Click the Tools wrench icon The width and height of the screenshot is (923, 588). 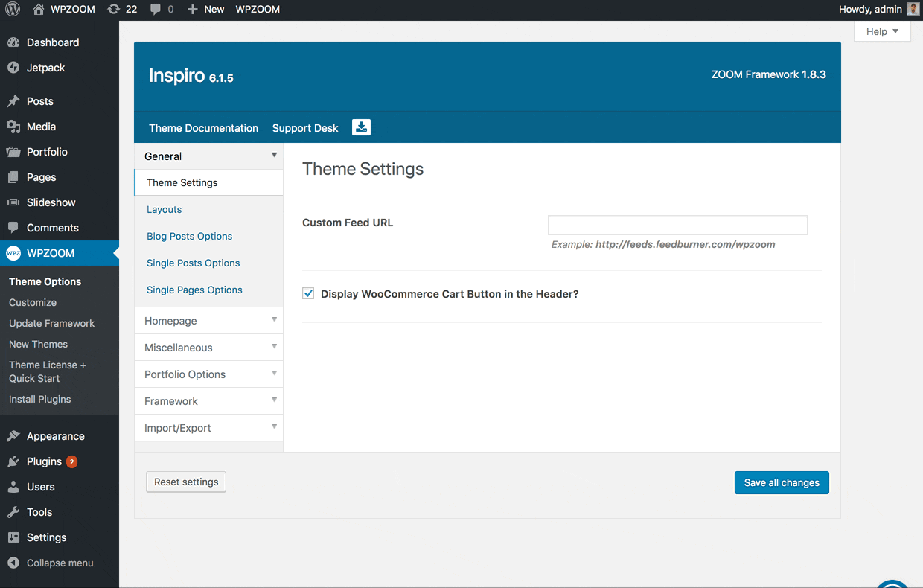click(13, 512)
